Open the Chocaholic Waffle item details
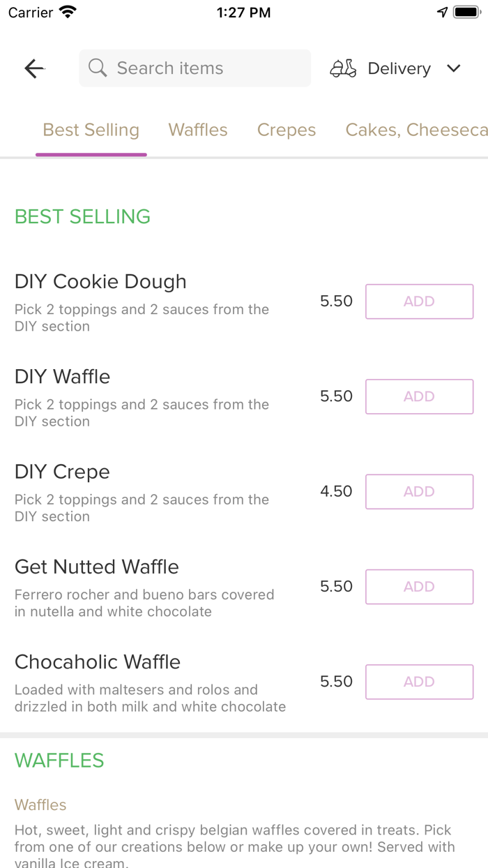Image resolution: width=488 pixels, height=868 pixels. coord(98,662)
